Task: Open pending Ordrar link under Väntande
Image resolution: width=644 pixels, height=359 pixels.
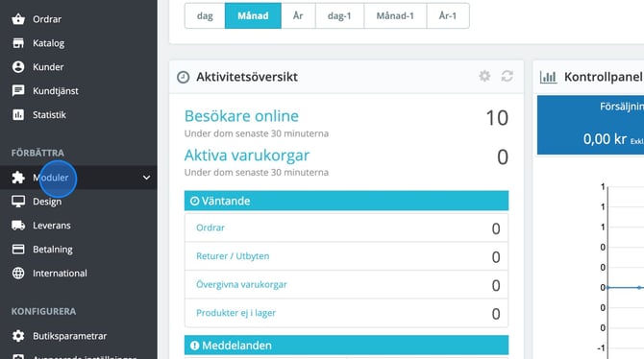Action: click(x=211, y=227)
